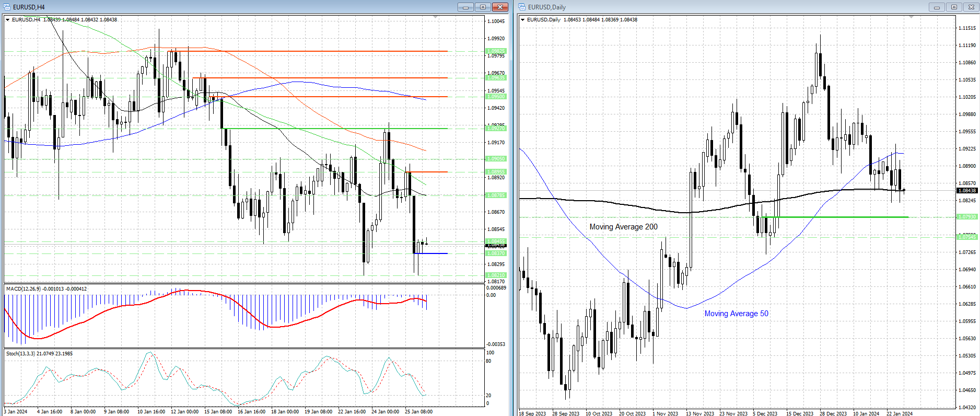The width and height of the screenshot is (980, 416).
Task: Open the dropdown arrow beside EURUSD,Daily label
Action: coord(523,20)
